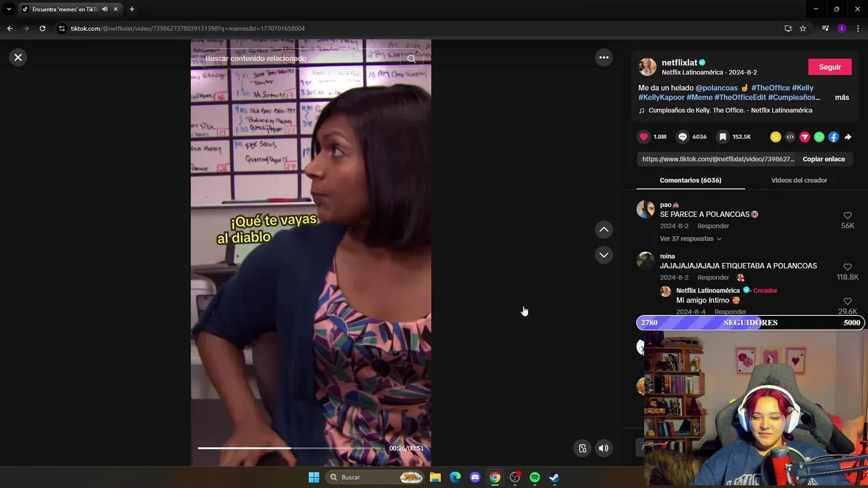
Task: Install or cast icon in address bar
Action: click(x=788, y=28)
